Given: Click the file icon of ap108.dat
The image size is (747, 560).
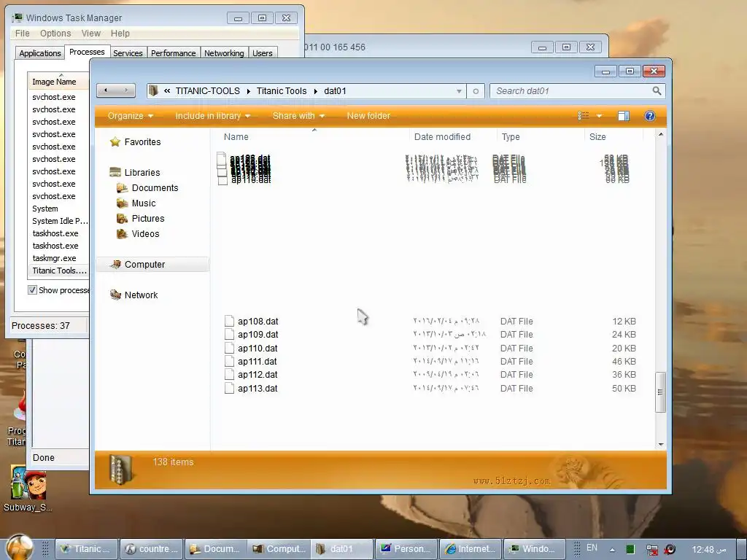Looking at the screenshot, I should pos(229,322).
